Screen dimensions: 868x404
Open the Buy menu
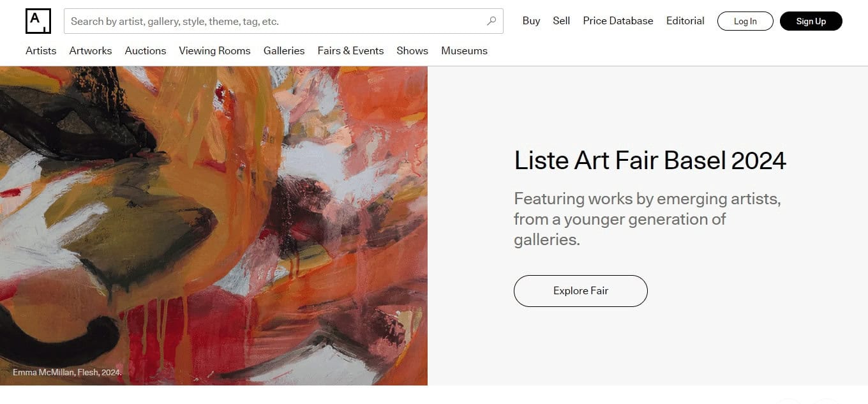[531, 21]
